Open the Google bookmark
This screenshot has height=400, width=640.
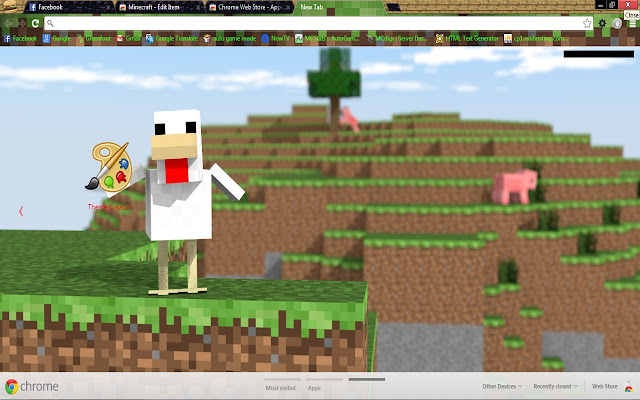(x=57, y=39)
